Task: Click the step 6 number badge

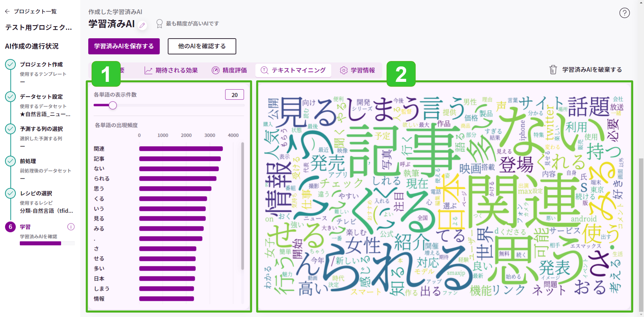Action: pyautogui.click(x=10, y=227)
